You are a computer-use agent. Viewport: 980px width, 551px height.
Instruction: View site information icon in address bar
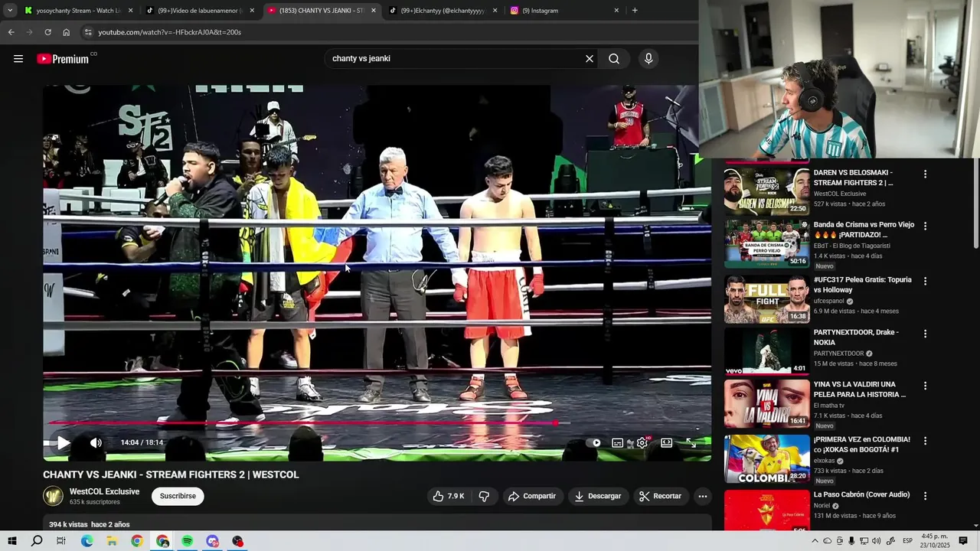point(88,32)
